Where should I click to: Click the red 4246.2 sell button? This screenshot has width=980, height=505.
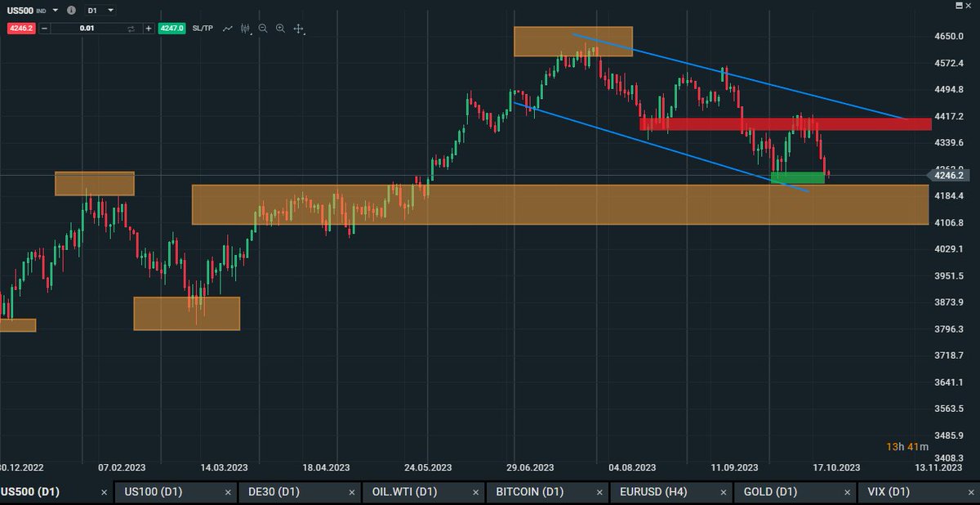tap(20, 29)
